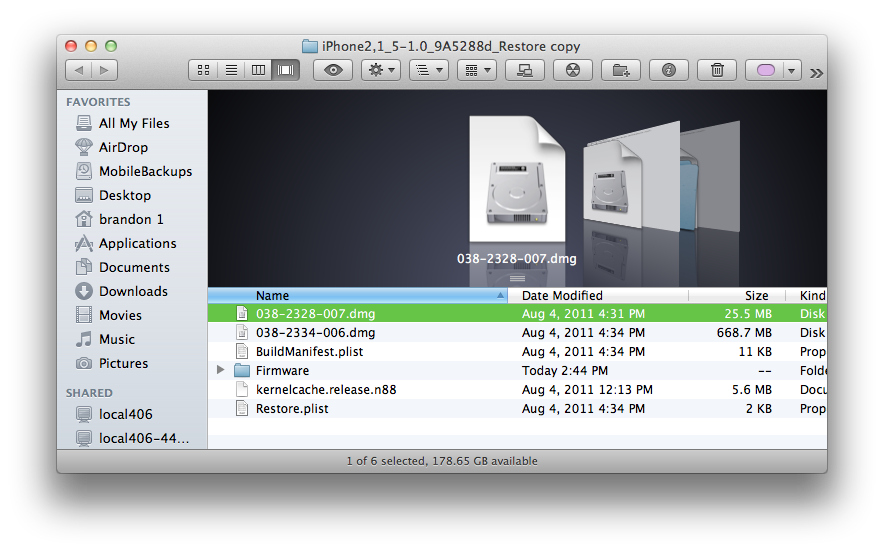Click the 038-2328-007.dmg Cover Flow thumbnail
The height and width of the screenshot is (552, 884).
coord(517,178)
